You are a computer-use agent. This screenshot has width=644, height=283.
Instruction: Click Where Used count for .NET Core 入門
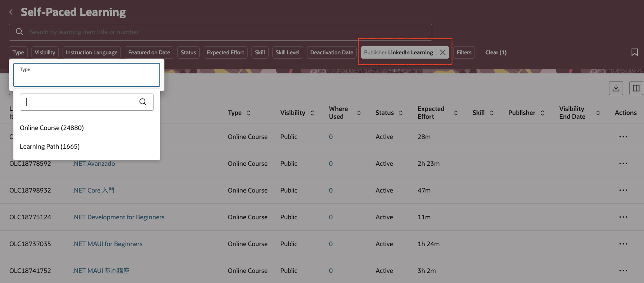click(x=331, y=190)
